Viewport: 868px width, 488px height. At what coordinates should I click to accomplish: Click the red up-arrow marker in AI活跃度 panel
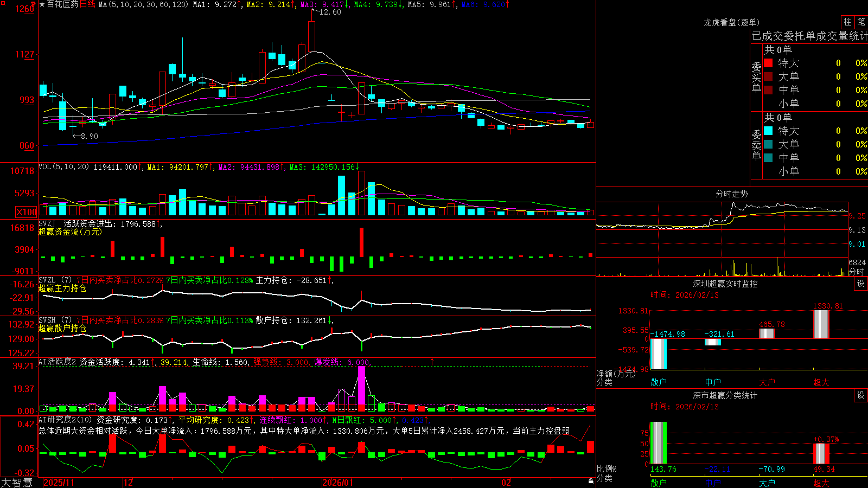click(432, 361)
